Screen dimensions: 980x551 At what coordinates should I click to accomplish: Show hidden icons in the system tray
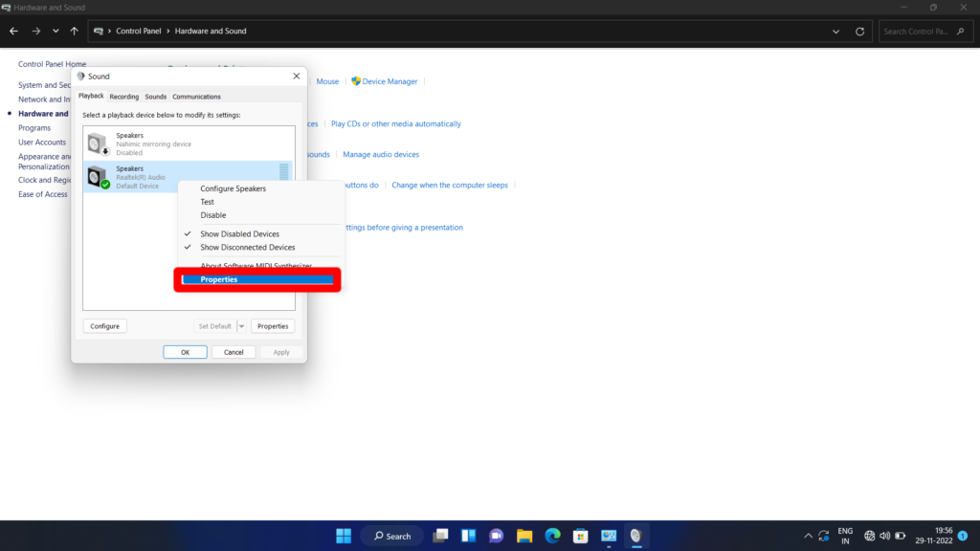coord(808,536)
